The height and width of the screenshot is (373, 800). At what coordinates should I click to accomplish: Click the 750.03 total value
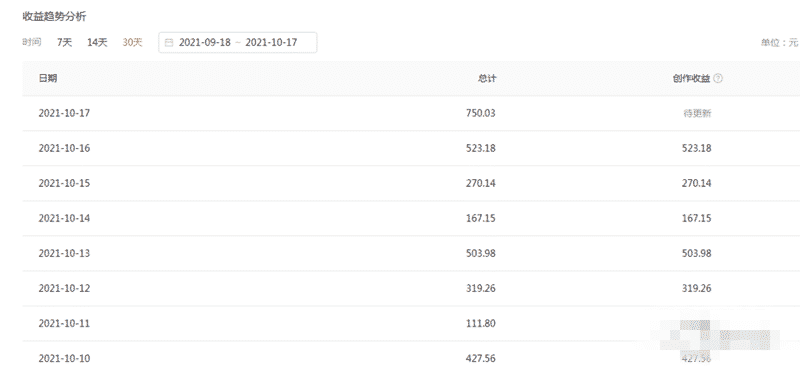(481, 113)
